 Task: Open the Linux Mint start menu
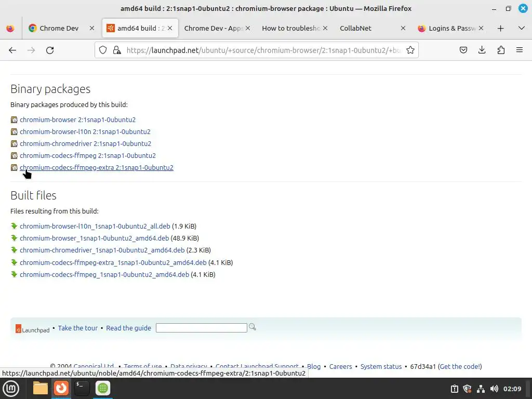click(x=11, y=389)
